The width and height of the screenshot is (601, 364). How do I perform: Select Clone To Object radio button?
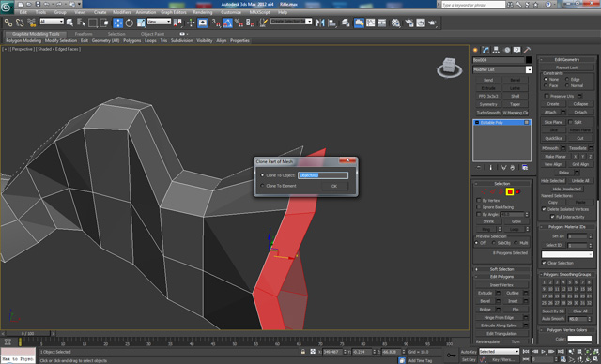[x=263, y=175]
